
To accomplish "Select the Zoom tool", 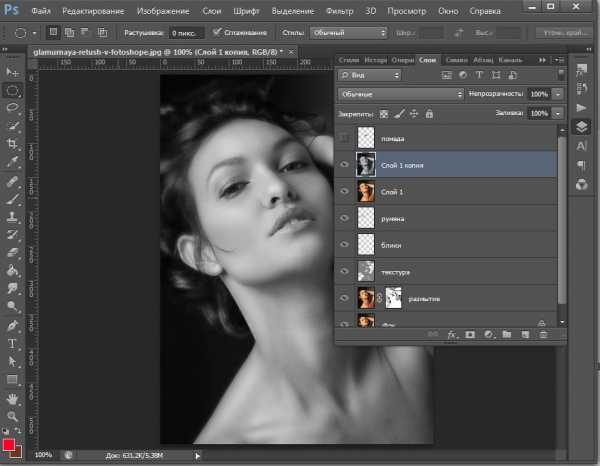I will pyautogui.click(x=12, y=416).
